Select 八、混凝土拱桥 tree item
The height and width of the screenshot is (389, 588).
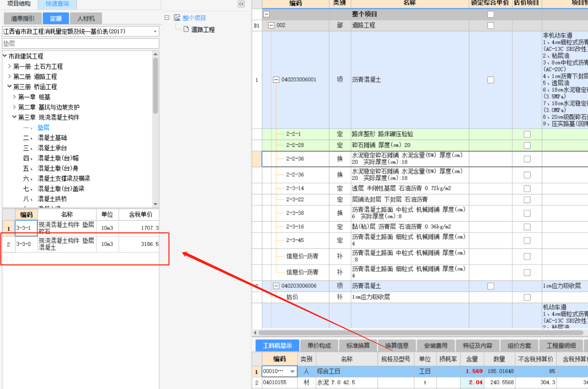[45, 199]
